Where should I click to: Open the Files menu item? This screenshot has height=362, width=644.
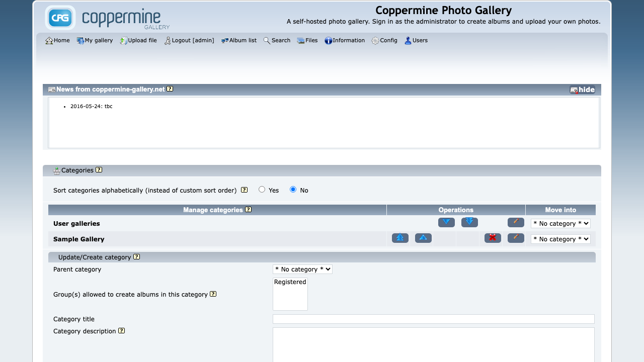[307, 40]
